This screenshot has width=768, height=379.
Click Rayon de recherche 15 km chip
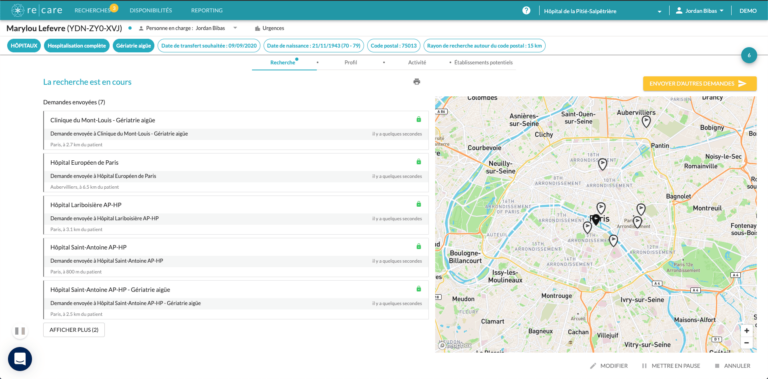pyautogui.click(x=484, y=46)
